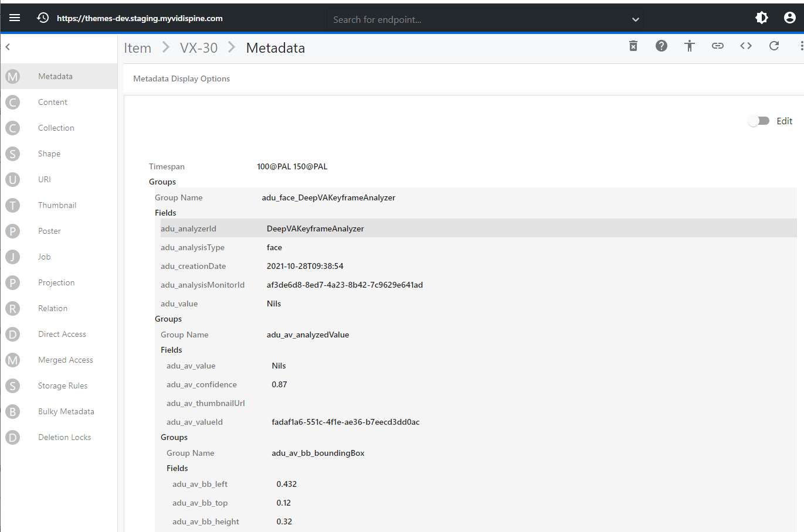The height and width of the screenshot is (532, 804).
Task: Show code view with angle brackets icon
Action: tap(746, 46)
